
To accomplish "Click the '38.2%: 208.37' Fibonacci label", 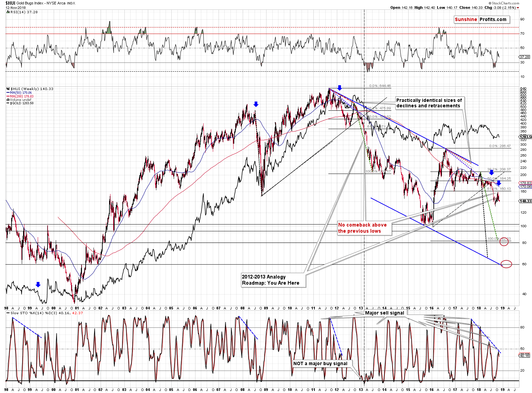I will point(499,169).
